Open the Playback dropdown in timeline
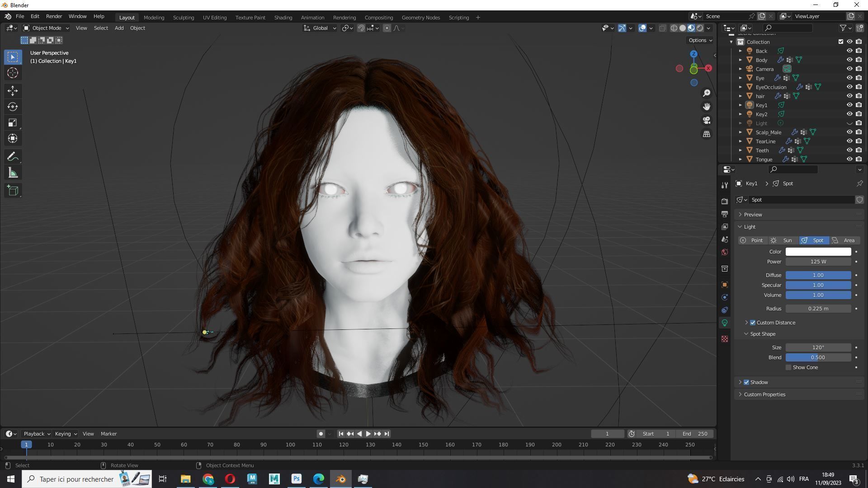Image resolution: width=868 pixels, height=488 pixels. tap(36, 434)
